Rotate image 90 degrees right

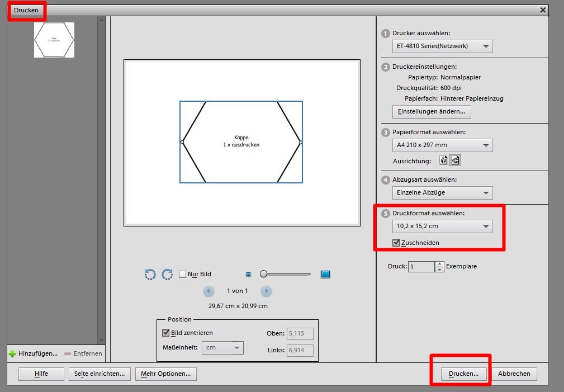(167, 274)
